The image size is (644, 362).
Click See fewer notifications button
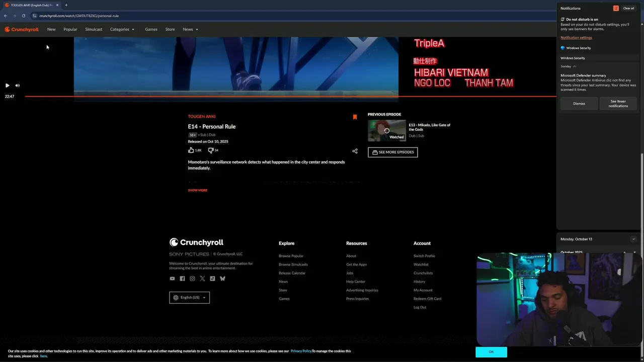pyautogui.click(x=618, y=104)
